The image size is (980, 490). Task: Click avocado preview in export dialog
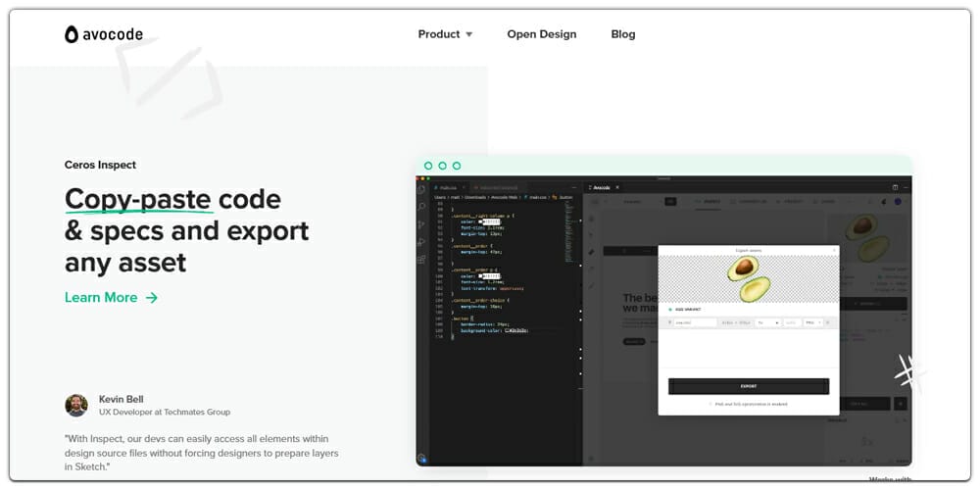pyautogui.click(x=749, y=278)
